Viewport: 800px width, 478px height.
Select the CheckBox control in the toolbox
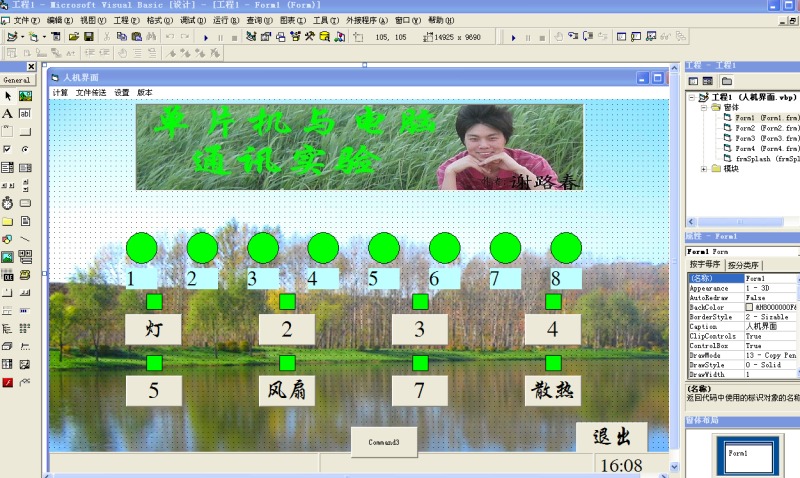pyautogui.click(x=8, y=149)
